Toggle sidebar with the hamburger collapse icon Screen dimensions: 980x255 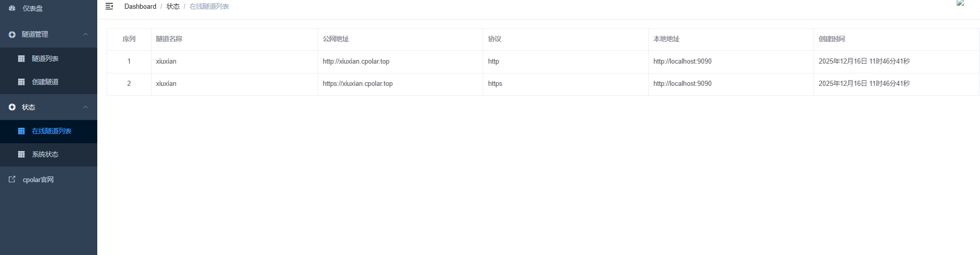pyautogui.click(x=109, y=6)
